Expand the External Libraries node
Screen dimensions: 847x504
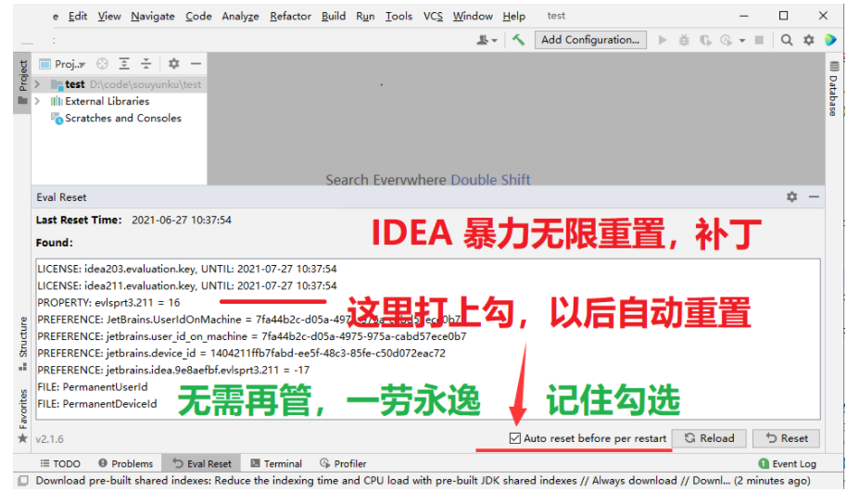point(37,101)
